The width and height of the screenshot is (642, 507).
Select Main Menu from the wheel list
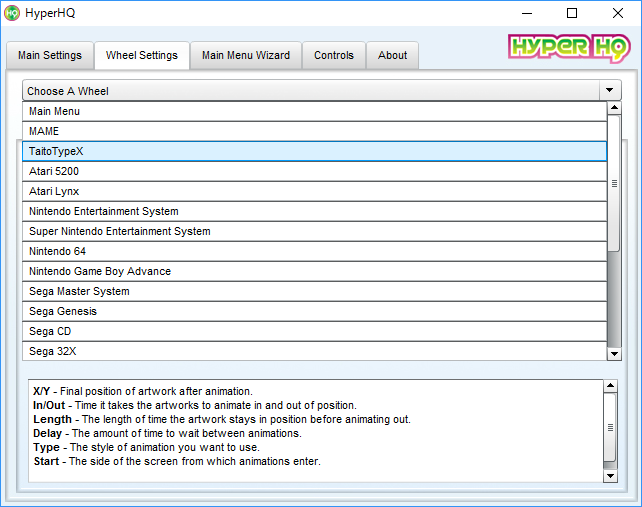pos(314,111)
